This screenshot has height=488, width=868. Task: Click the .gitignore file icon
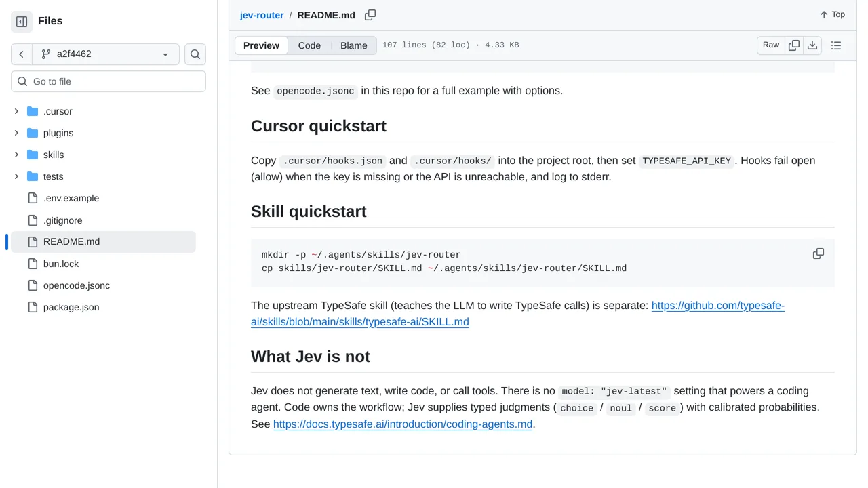click(33, 220)
